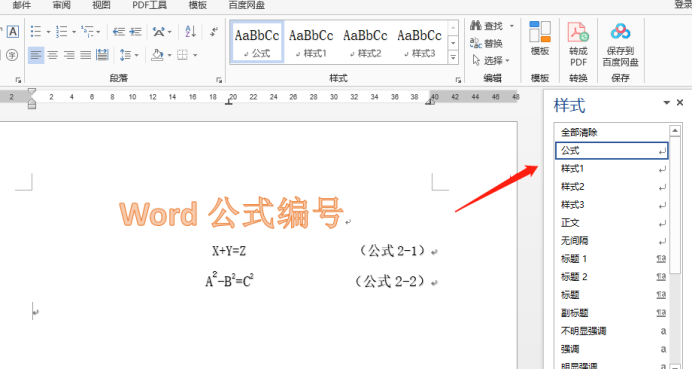Toggle justify alignment
The height and width of the screenshot is (369, 693).
tap(86, 55)
